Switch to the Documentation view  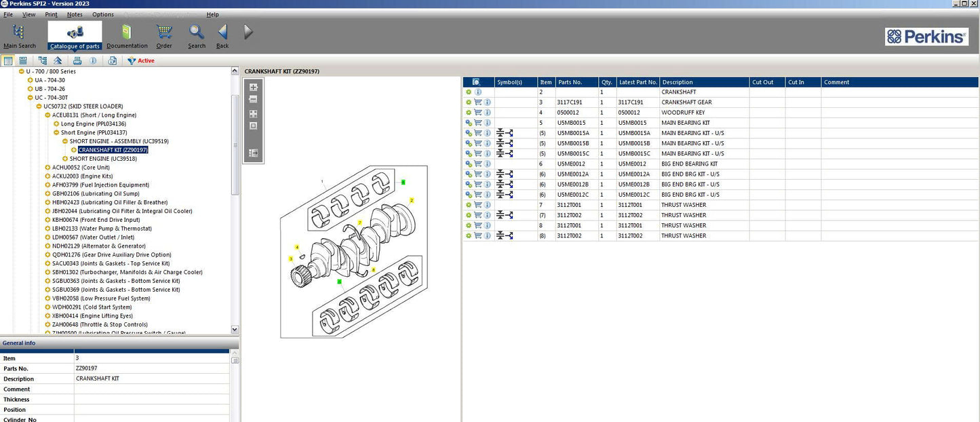tap(126, 34)
